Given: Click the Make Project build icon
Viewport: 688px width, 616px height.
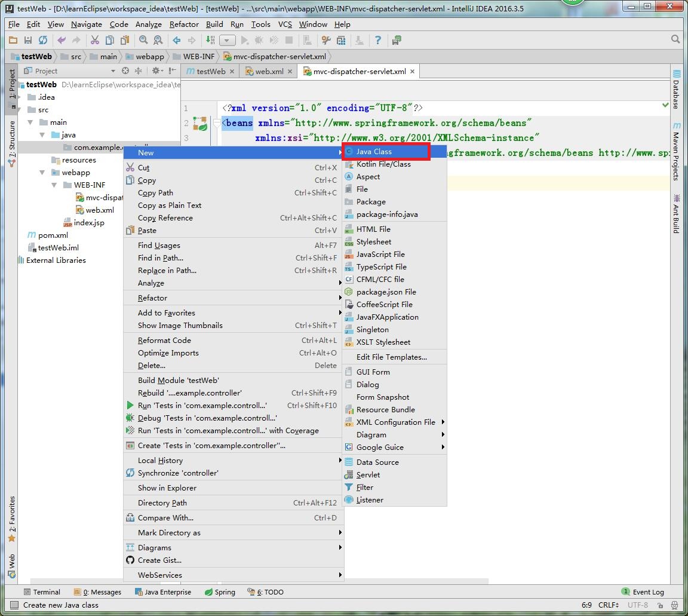Looking at the screenshot, I should click(x=211, y=41).
